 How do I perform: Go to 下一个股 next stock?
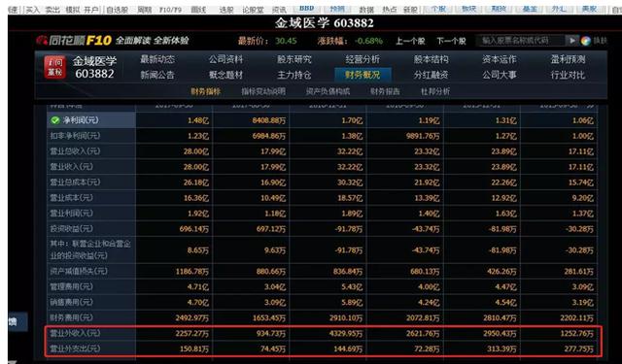[451, 41]
